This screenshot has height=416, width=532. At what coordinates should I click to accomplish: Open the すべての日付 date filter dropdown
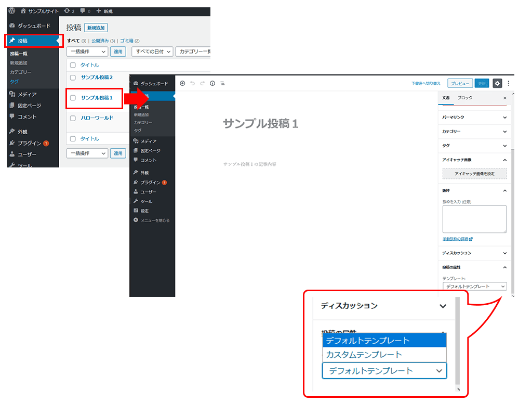(x=152, y=51)
